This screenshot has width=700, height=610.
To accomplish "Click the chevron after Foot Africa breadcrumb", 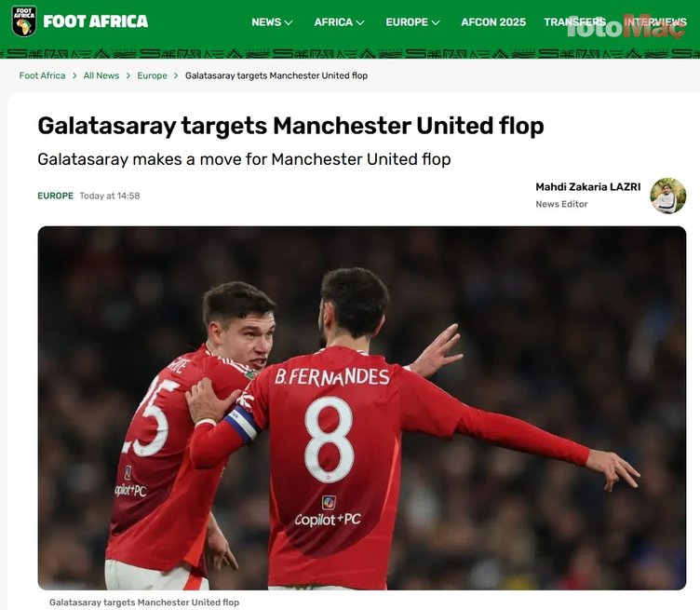I will (x=74, y=75).
